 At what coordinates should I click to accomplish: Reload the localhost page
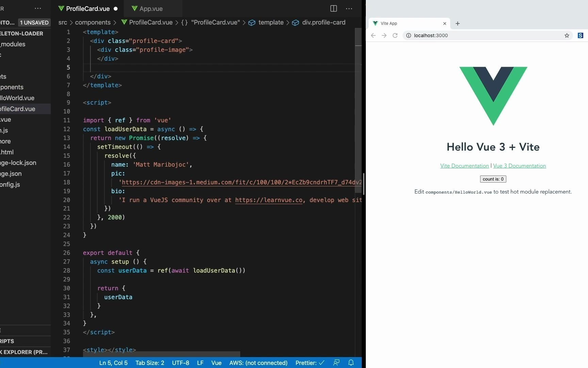coord(395,35)
